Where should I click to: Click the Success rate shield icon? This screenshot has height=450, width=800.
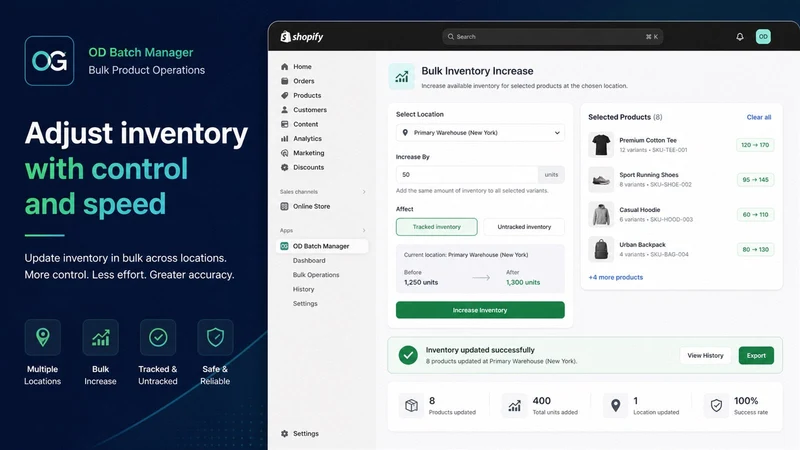716,406
